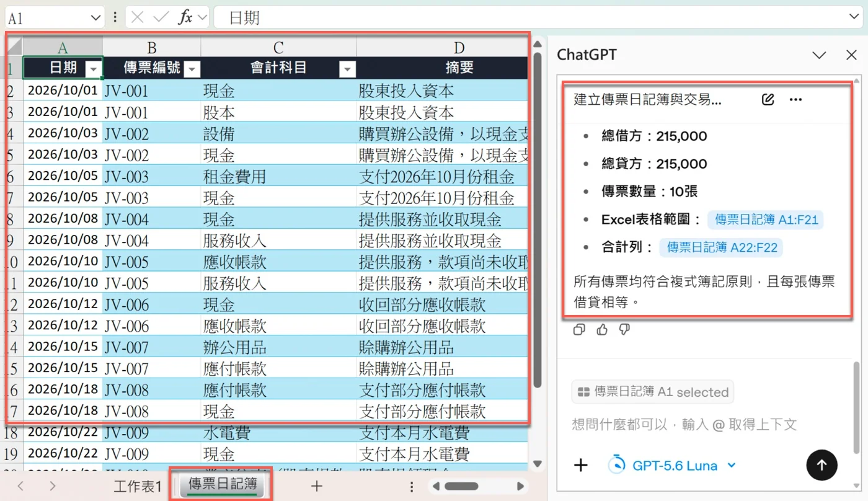Select the JV-008 cell in row 16
Image resolution: width=868 pixels, height=501 pixels.
151,389
